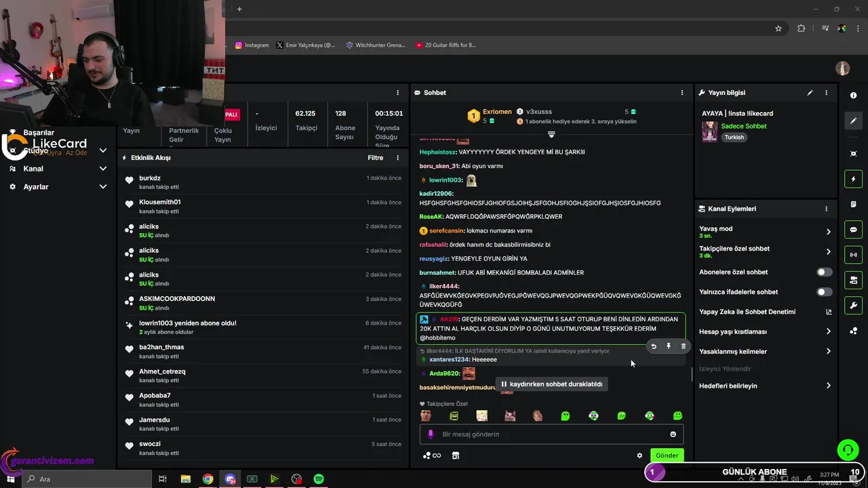Select the white cat emote
868x488 pixels.
[481, 415]
